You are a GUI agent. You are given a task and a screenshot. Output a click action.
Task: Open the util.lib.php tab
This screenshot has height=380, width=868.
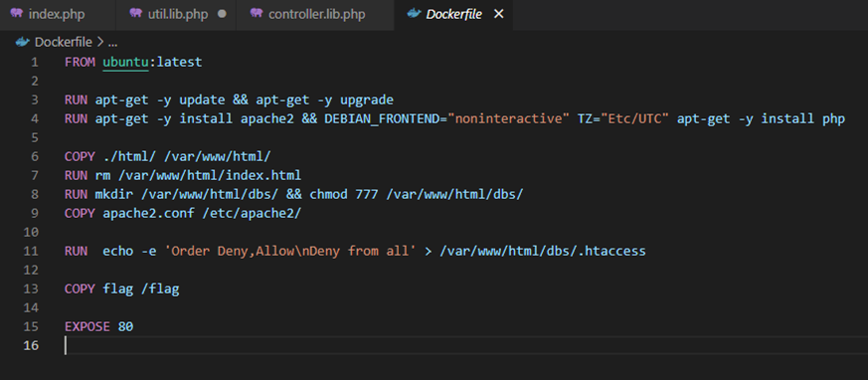177,14
